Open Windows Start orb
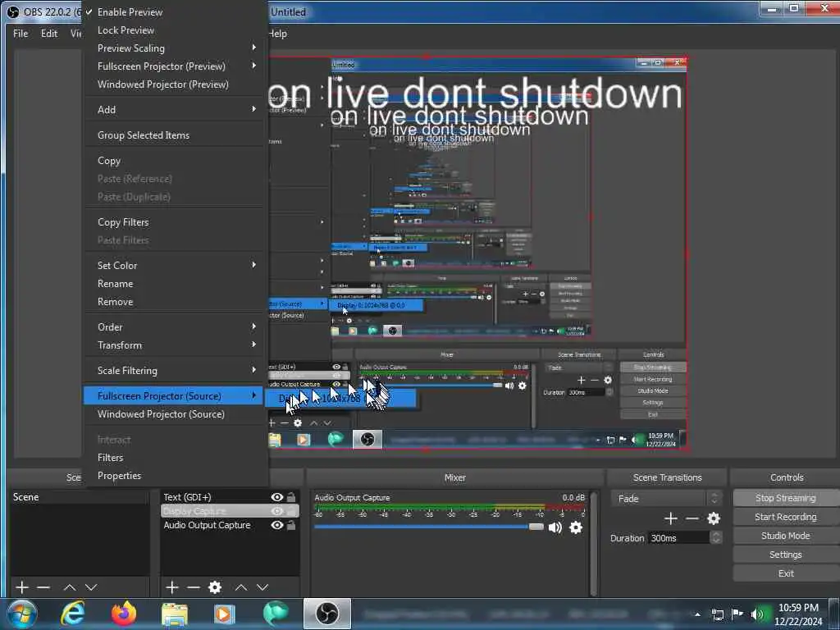Viewport: 840px width, 630px height. [x=22, y=614]
